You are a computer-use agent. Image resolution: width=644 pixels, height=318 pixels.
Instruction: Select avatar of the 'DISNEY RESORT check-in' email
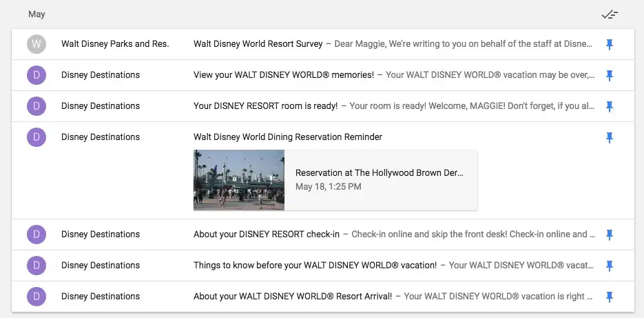tap(37, 235)
